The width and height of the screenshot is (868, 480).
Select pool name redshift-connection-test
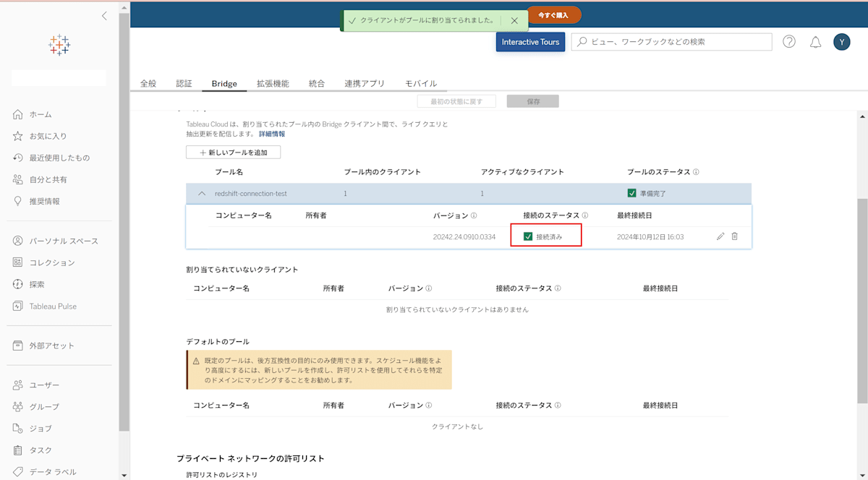(x=251, y=194)
